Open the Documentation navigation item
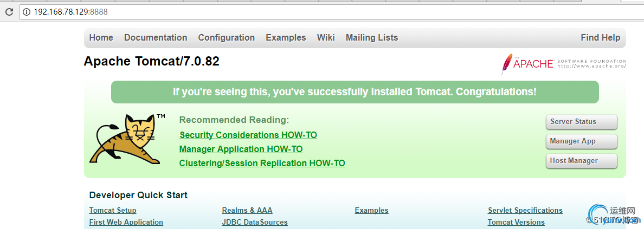 156,38
